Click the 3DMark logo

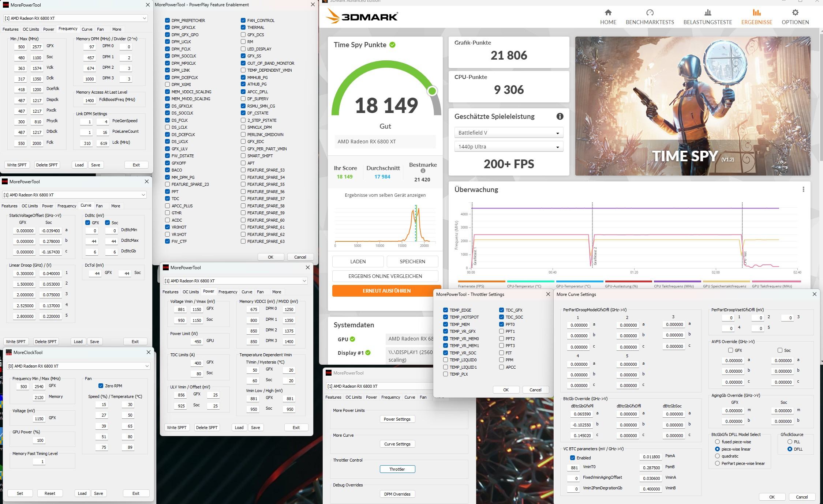(x=362, y=16)
